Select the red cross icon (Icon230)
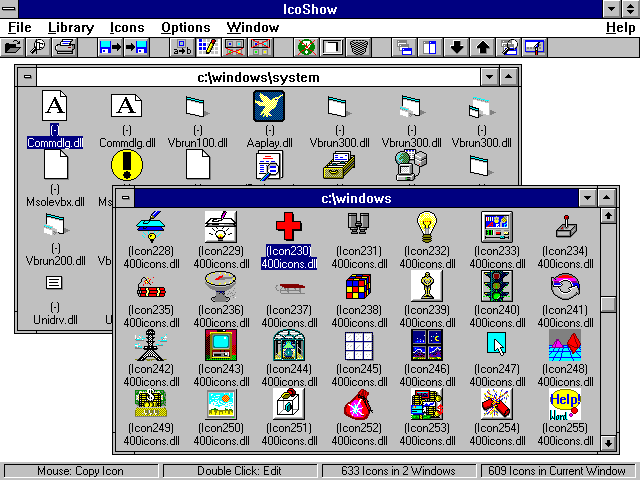 coord(288,227)
